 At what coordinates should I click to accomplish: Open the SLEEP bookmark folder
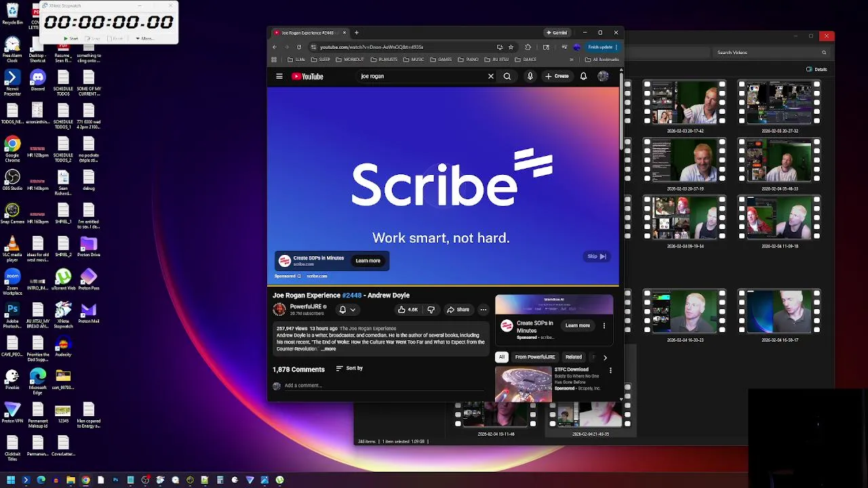[321, 60]
